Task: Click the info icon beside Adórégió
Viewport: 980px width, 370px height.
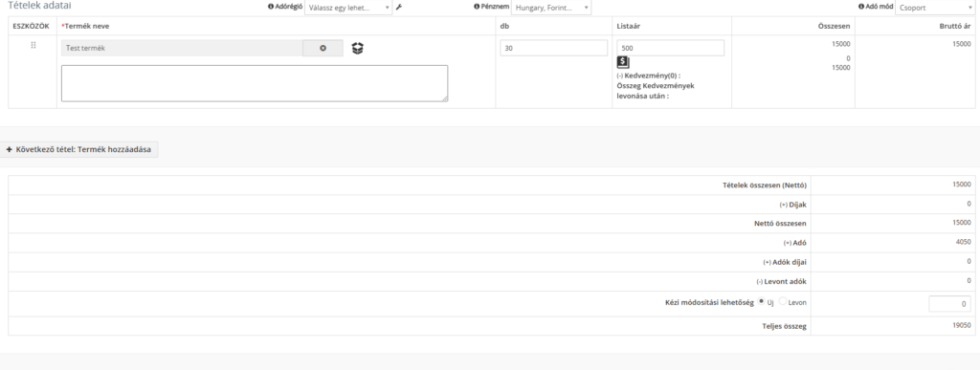Action: [x=271, y=7]
